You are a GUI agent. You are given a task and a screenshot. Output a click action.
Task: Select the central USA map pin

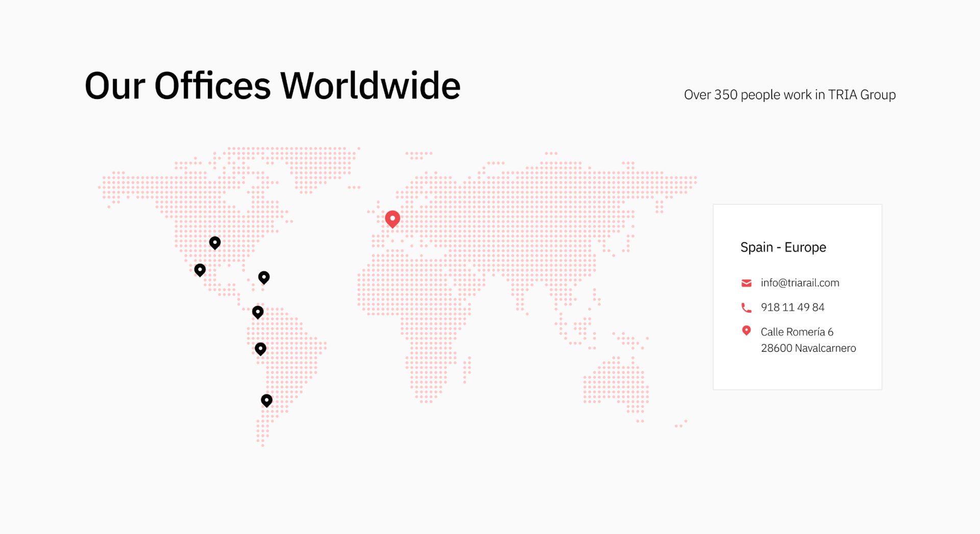[215, 243]
